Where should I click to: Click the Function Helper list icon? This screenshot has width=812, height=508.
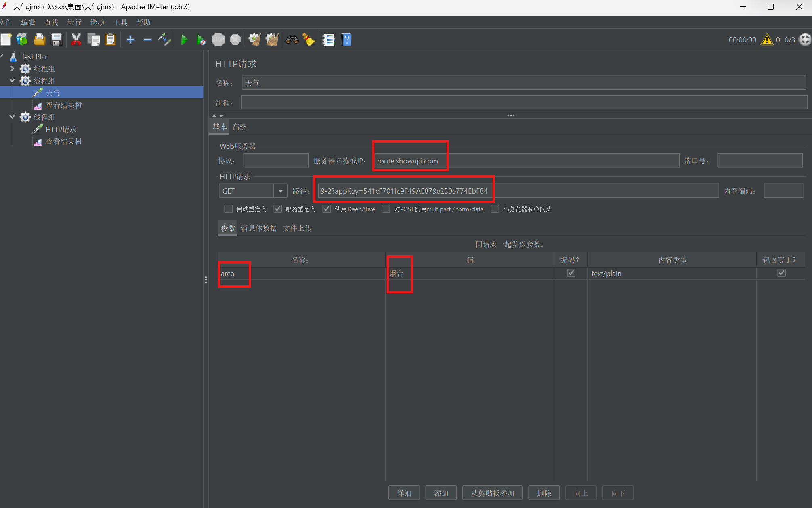(x=329, y=40)
